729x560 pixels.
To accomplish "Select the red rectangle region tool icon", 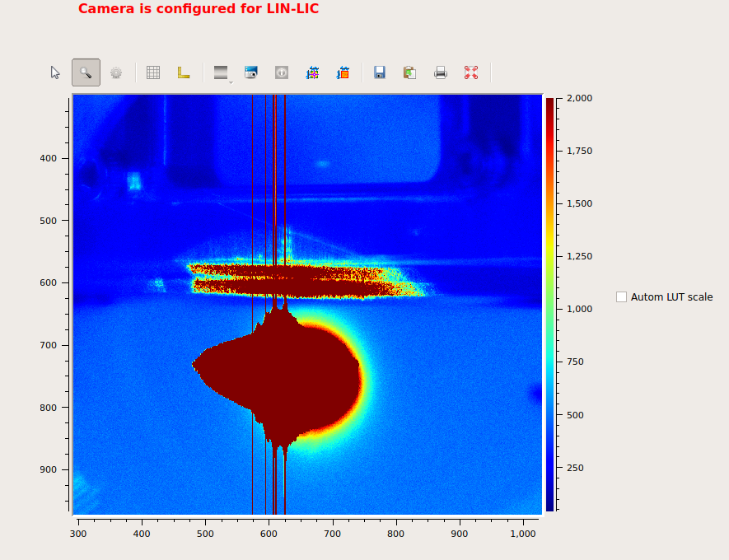I will pyautogui.click(x=343, y=72).
